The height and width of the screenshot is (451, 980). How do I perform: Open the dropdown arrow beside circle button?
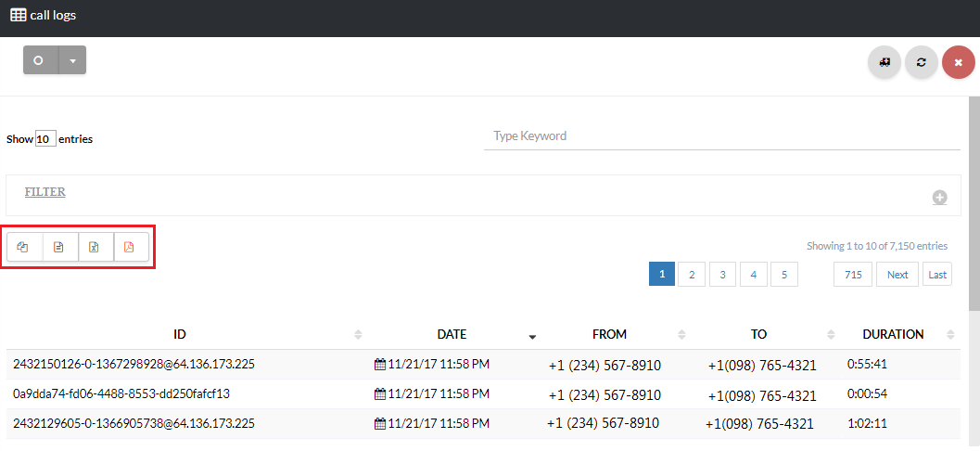tap(72, 60)
